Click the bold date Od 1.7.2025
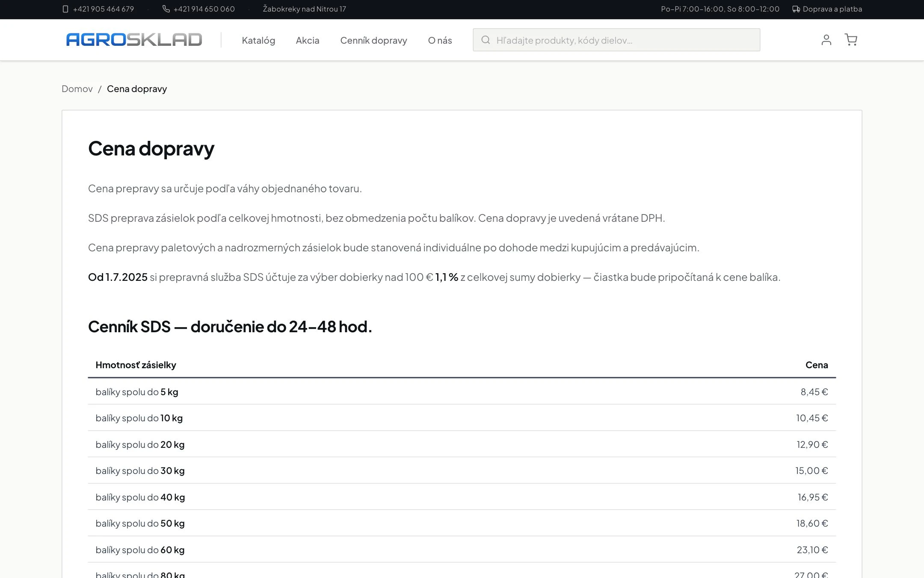This screenshot has height=578, width=924. click(x=118, y=277)
